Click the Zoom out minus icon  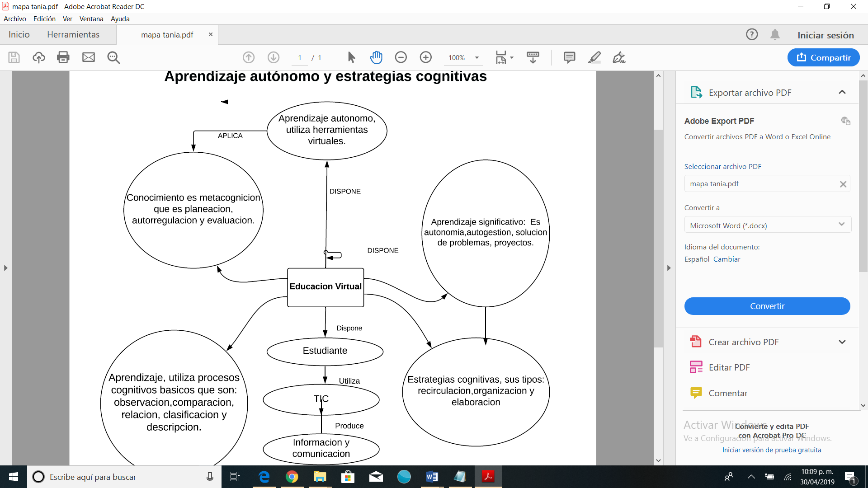(401, 57)
